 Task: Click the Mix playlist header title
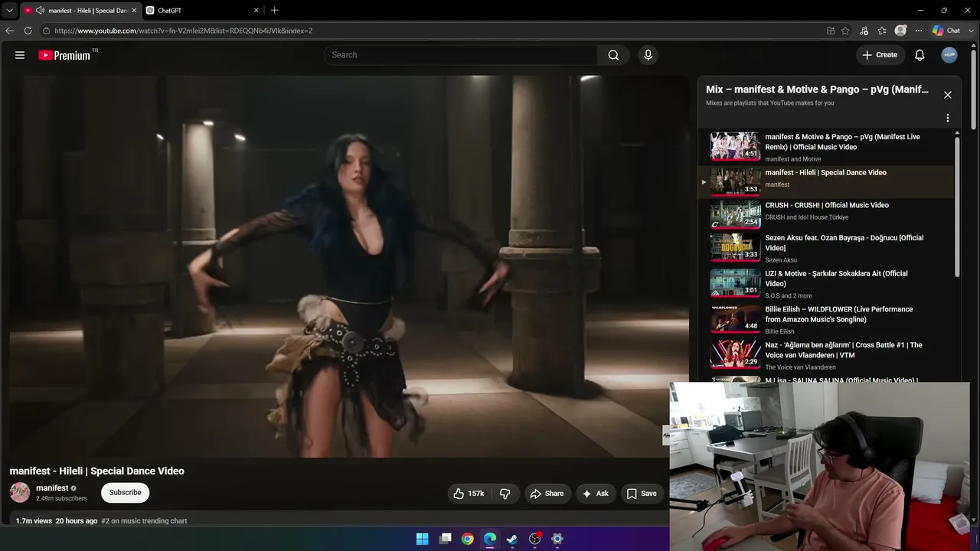pyautogui.click(x=817, y=90)
